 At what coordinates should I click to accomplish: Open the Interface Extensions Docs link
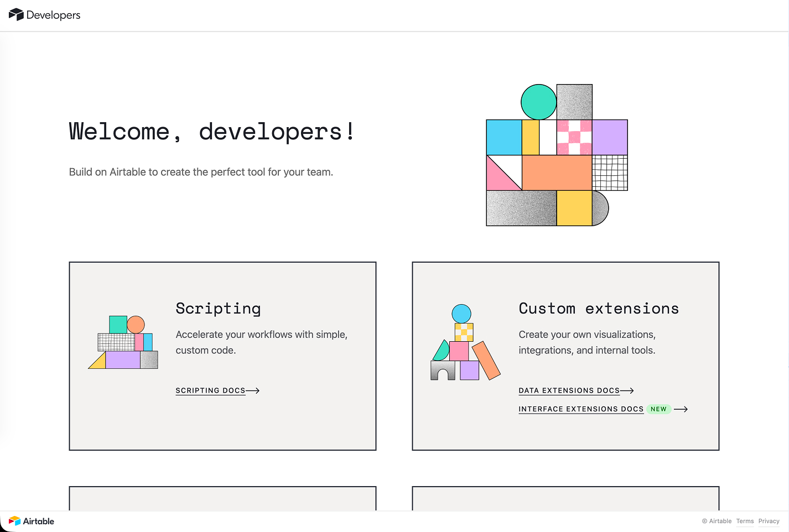pyautogui.click(x=581, y=409)
